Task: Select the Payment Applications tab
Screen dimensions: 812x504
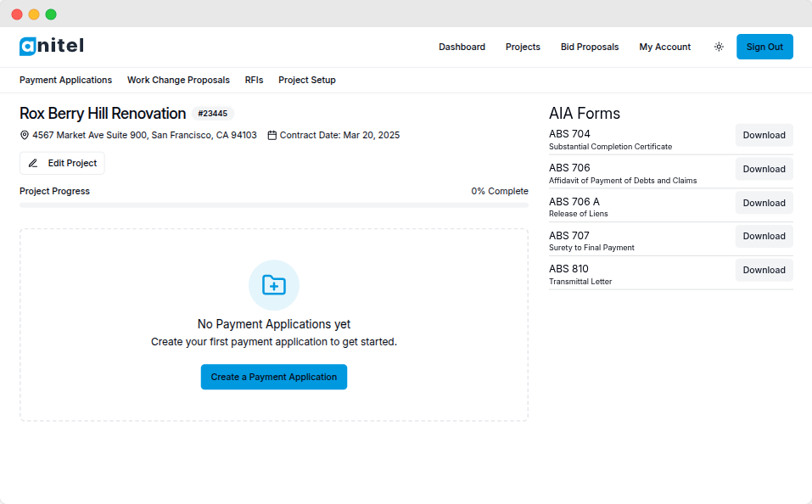Action: coord(65,80)
